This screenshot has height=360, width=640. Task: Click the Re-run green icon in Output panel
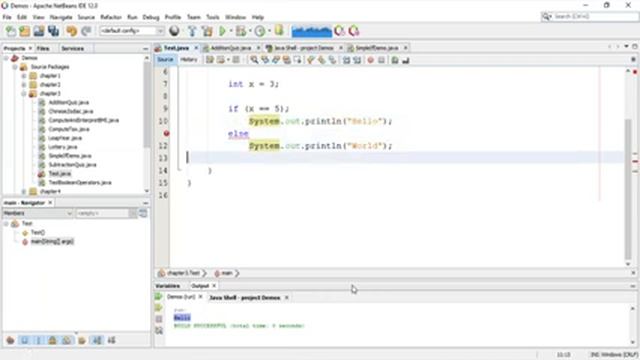[x=159, y=297]
